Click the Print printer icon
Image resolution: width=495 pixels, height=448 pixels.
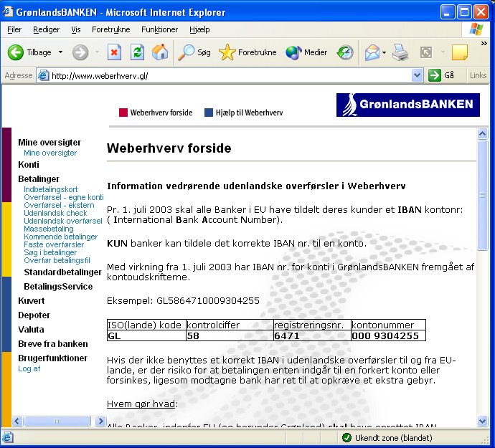coord(400,52)
